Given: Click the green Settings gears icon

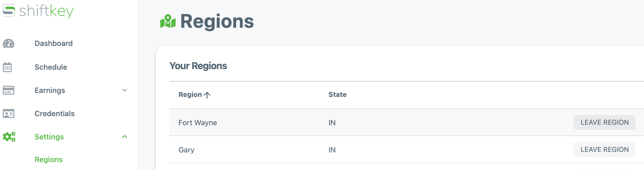Looking at the screenshot, I should [9, 137].
